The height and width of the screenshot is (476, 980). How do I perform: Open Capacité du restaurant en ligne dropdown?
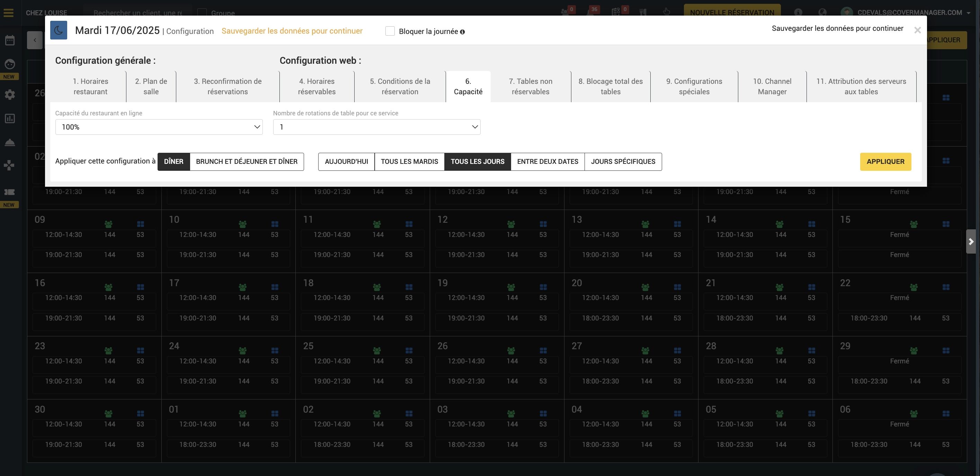159,127
